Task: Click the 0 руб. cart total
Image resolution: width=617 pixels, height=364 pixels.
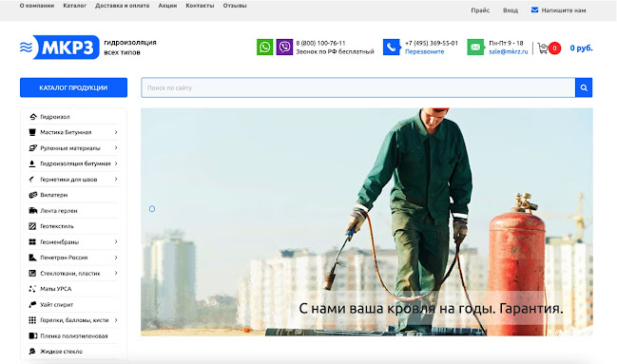Action: [581, 48]
